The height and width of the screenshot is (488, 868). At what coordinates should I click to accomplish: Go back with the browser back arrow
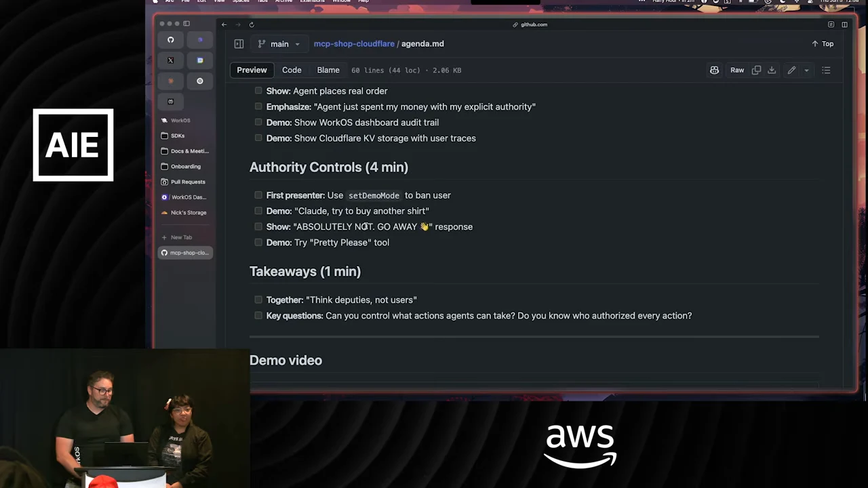[224, 24]
